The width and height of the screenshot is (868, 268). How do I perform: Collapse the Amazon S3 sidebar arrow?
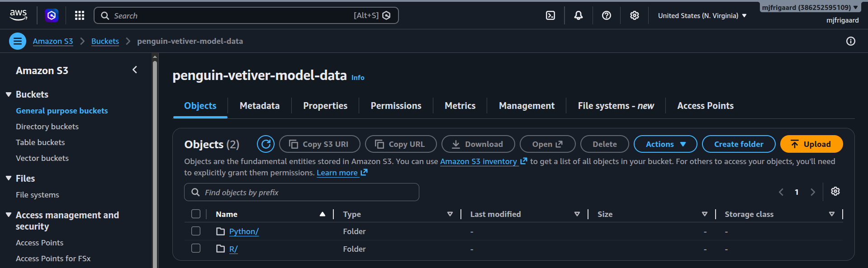(135, 70)
